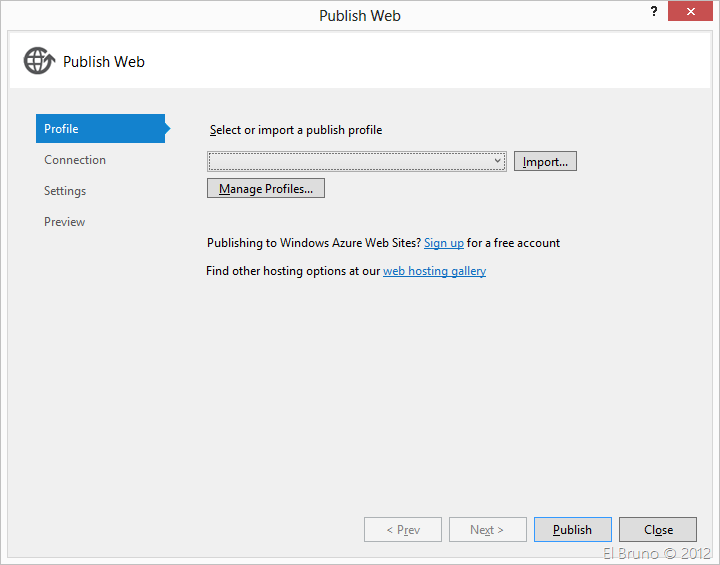Click the Close button at bottom right
The image size is (720, 565).
657,529
